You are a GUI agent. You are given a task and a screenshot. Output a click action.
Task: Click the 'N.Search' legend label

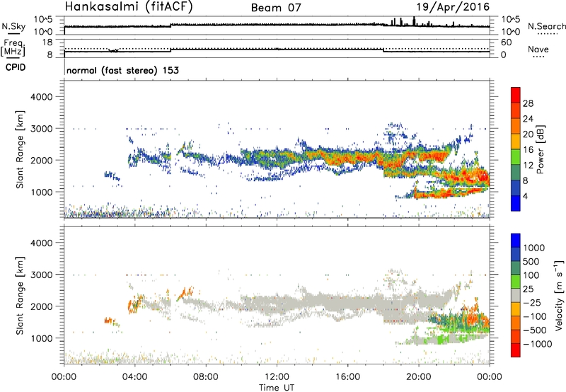tap(547, 26)
